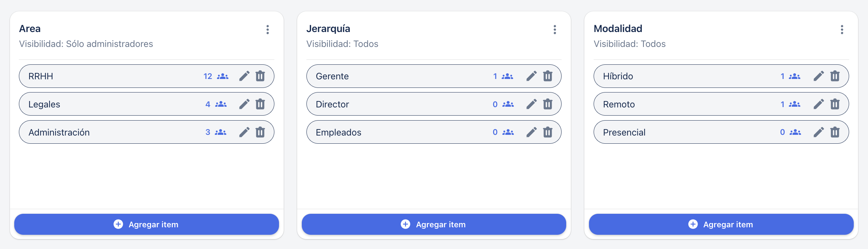
Task: Click pencil icon for Administración
Action: coord(244,132)
